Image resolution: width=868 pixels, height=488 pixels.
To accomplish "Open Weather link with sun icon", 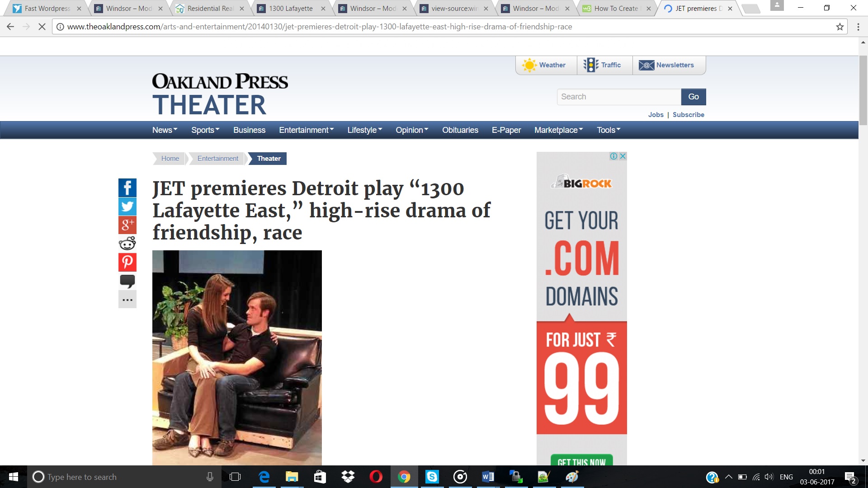I will tap(545, 65).
